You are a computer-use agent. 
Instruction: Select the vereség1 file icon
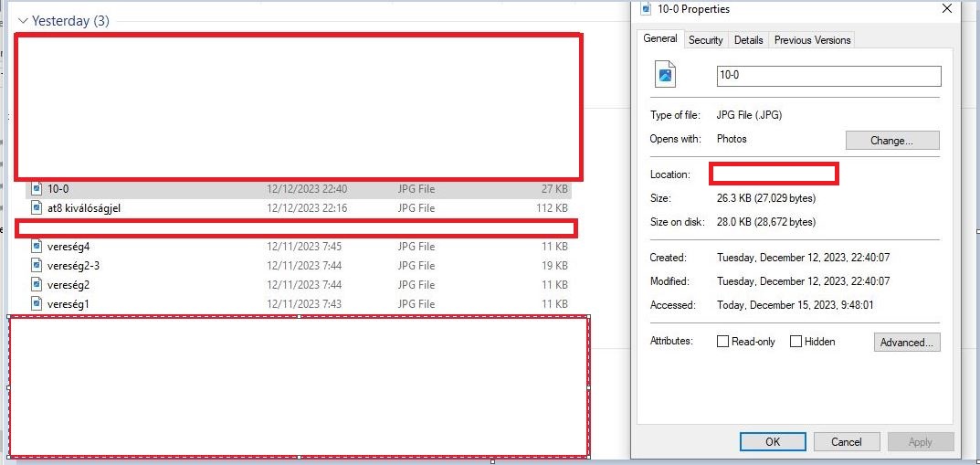tap(37, 304)
